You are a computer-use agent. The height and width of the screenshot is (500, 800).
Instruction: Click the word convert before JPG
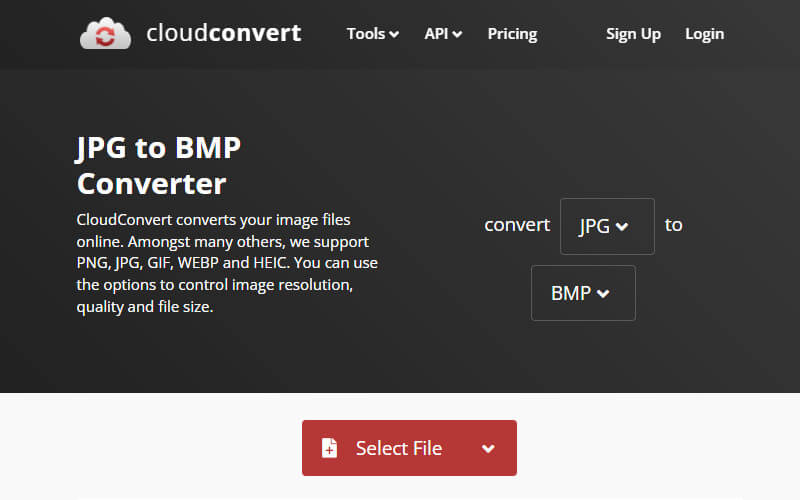517,225
